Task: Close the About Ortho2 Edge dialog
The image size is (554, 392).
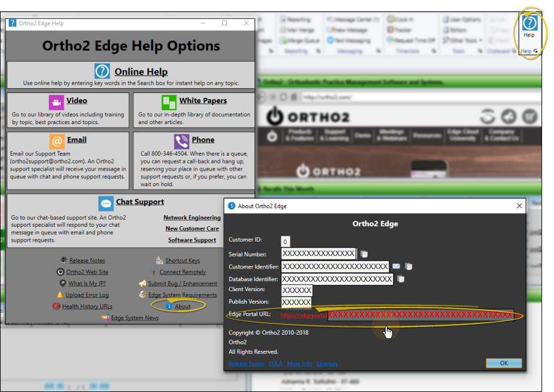Action: click(519, 205)
